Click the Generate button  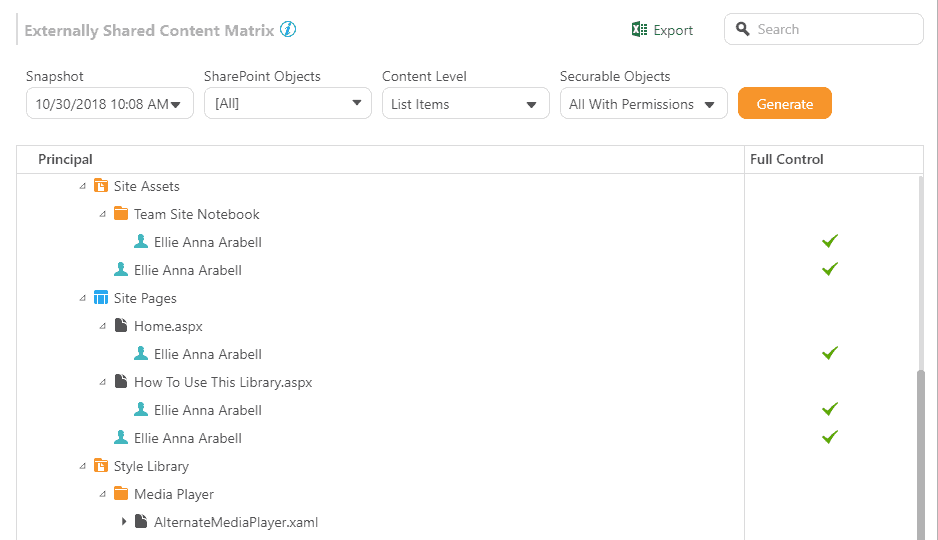point(784,104)
